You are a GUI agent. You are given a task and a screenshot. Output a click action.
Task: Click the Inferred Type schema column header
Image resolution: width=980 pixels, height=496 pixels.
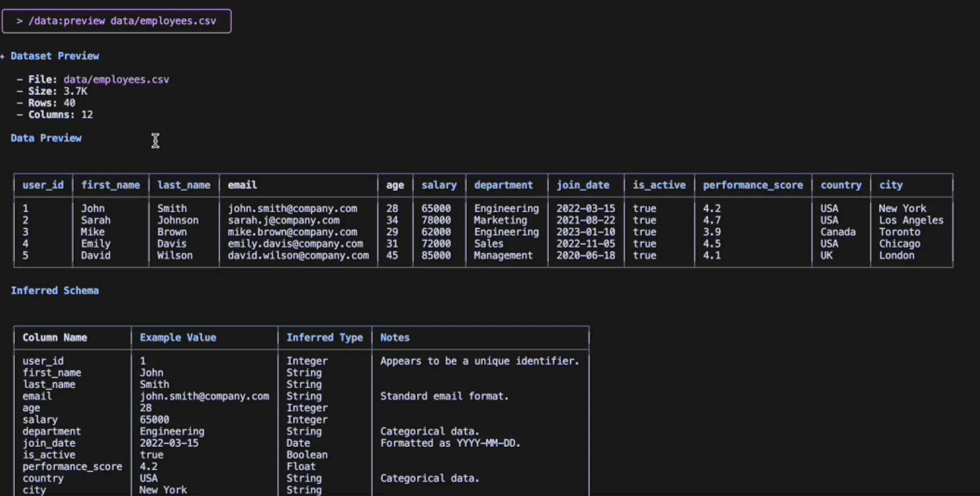324,338
